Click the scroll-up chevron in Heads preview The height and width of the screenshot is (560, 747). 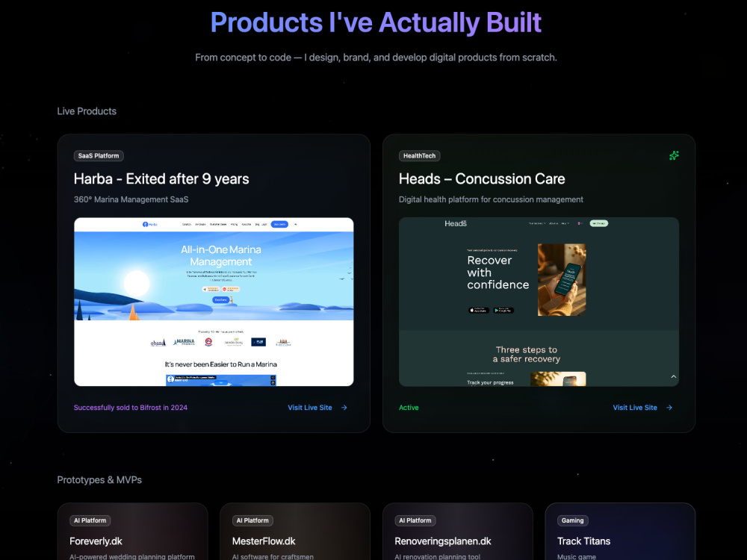674,376
